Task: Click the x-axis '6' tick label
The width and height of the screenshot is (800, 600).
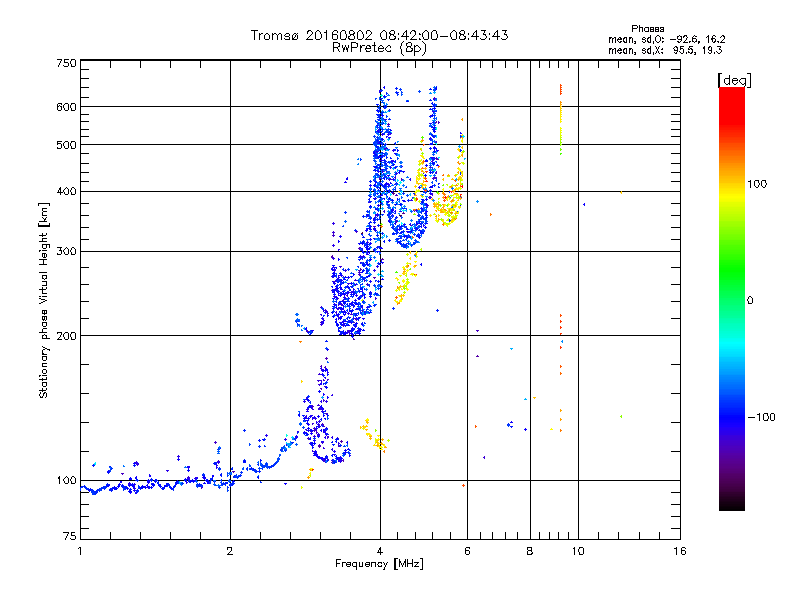Action: (x=467, y=551)
